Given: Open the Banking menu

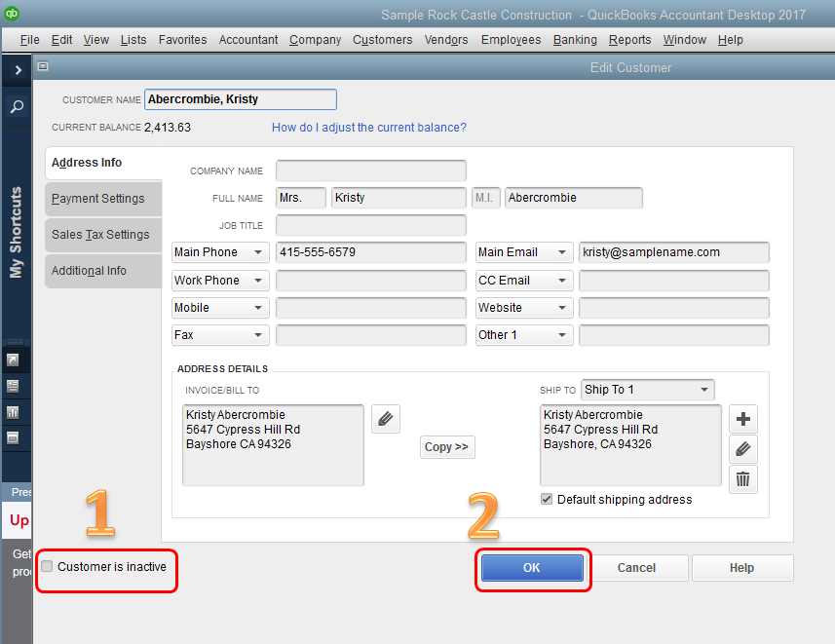Looking at the screenshot, I should tap(575, 40).
